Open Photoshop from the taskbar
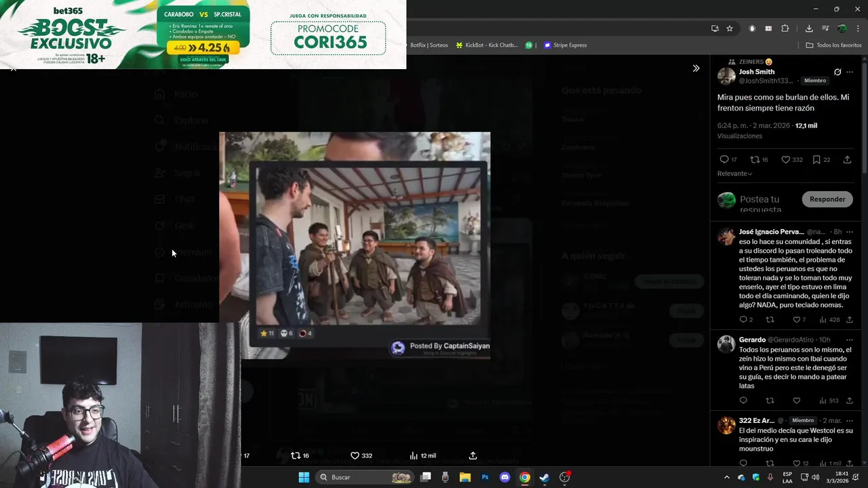 [x=485, y=477]
